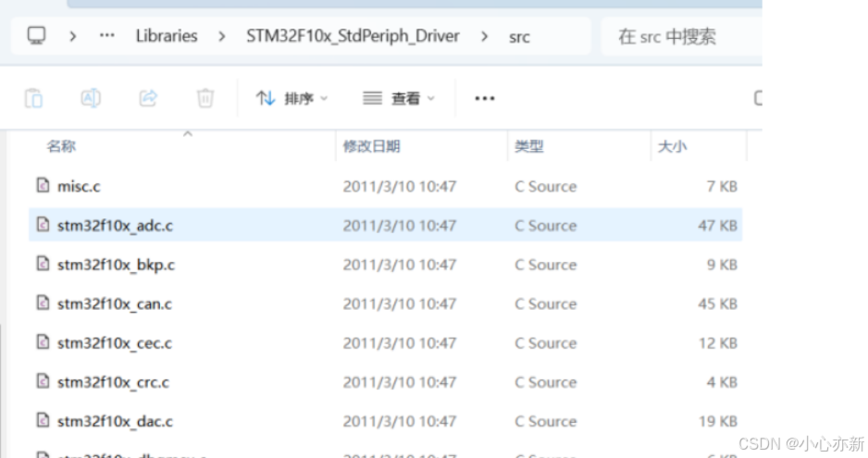Viewport: 868px width, 458px height.
Task: Click the 12 KB size of stm32f10x_cec.c
Action: pos(717,343)
